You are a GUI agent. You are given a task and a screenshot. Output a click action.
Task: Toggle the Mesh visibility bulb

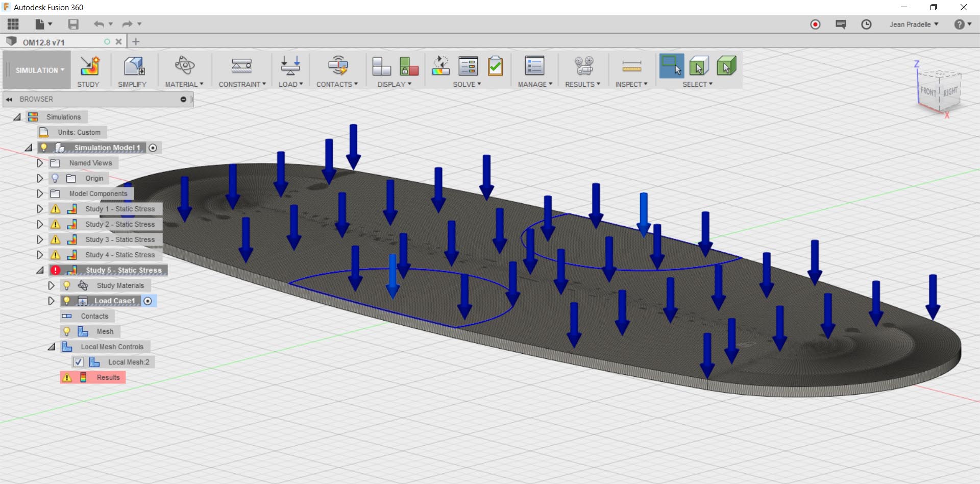(67, 331)
